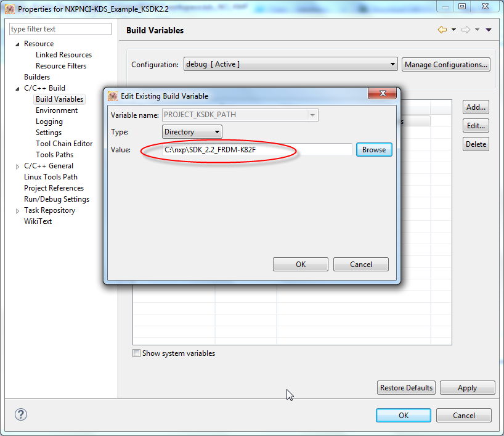This screenshot has width=504, height=436.
Task: Click OK in Edit Existing Build Variable dialog
Action: tap(301, 264)
